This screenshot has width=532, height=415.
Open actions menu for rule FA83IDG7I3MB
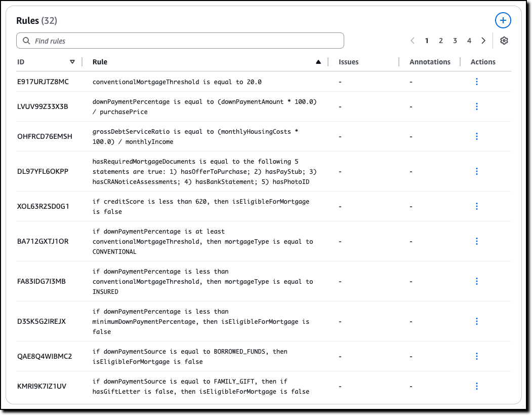click(477, 281)
